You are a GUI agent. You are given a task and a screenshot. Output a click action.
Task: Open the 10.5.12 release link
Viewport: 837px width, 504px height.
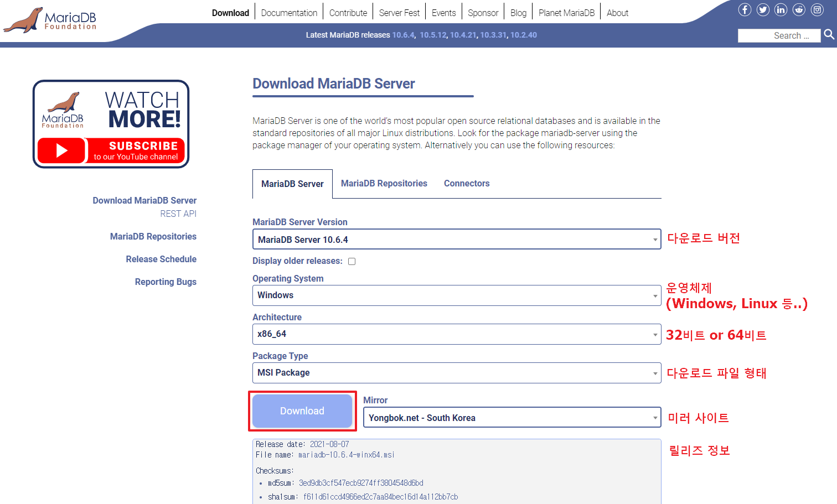click(x=433, y=35)
